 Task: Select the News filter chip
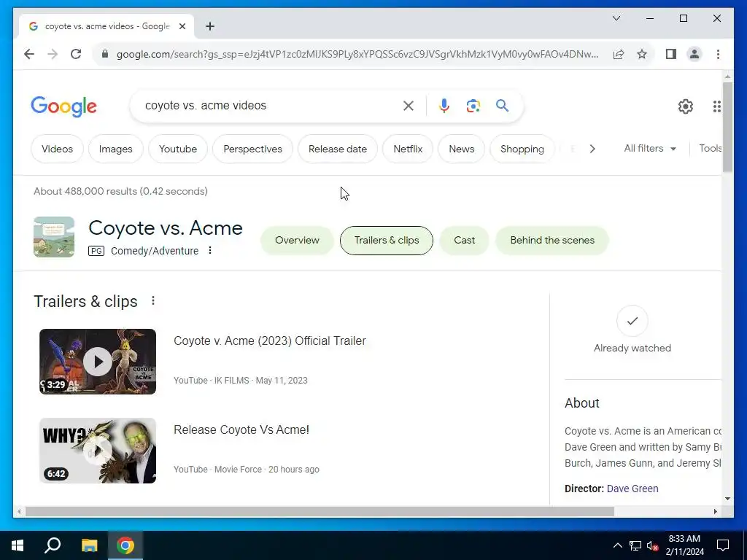[x=462, y=149]
